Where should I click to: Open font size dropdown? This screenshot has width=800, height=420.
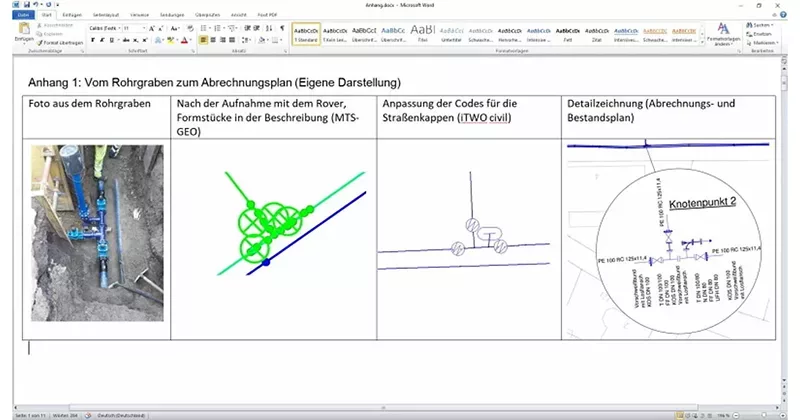point(144,29)
